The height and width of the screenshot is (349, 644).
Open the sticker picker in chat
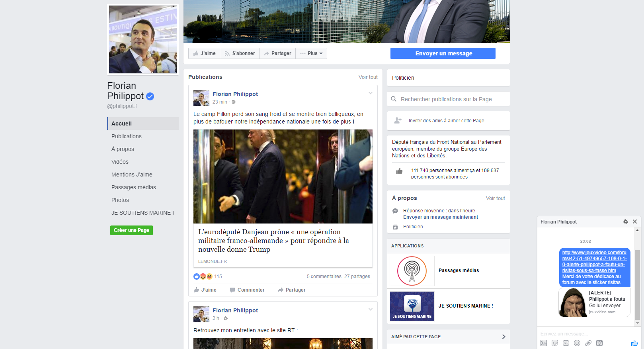(555, 343)
